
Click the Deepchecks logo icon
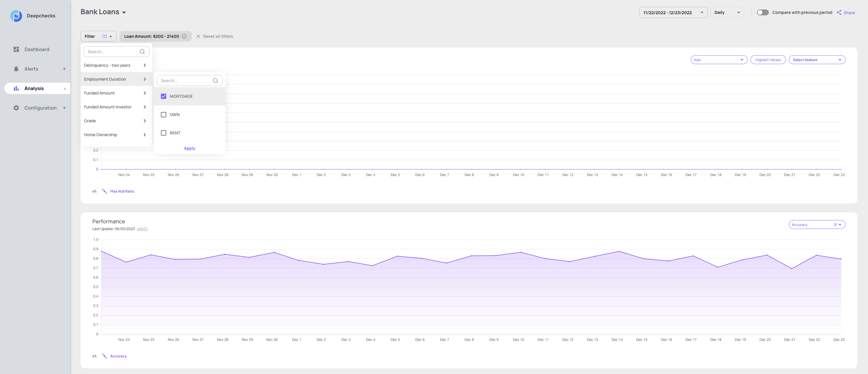point(16,16)
